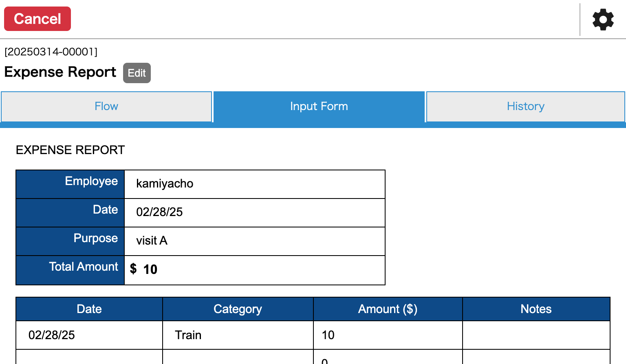The height and width of the screenshot is (364, 626).
Task: Click the Purpose label cell
Action: (x=70, y=241)
